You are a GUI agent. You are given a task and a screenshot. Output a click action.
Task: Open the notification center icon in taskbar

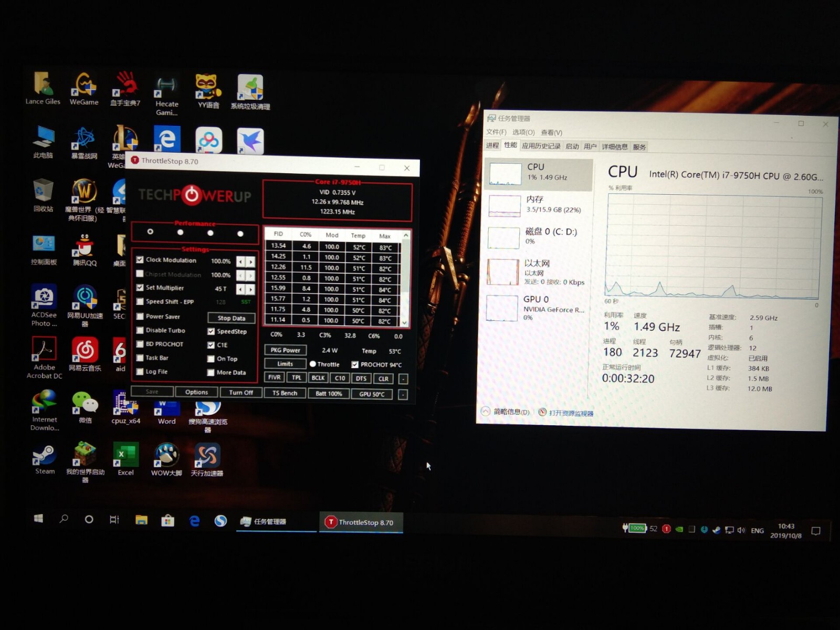pyautogui.click(x=815, y=531)
